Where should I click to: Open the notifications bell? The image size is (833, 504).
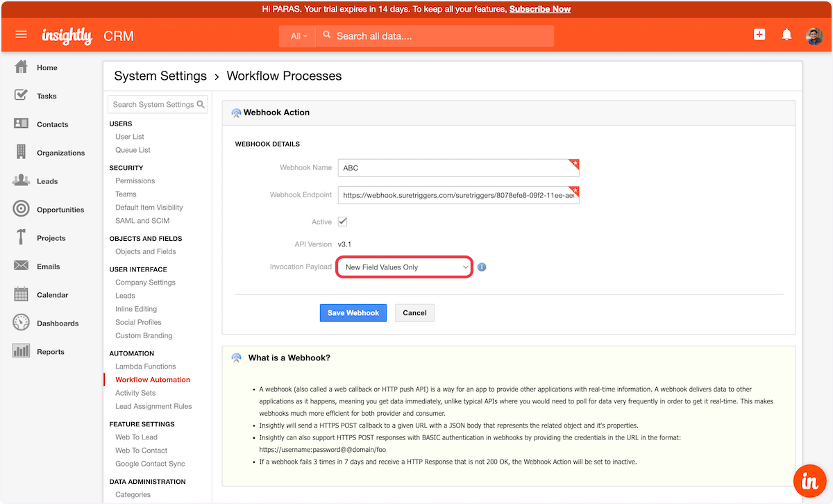(786, 35)
